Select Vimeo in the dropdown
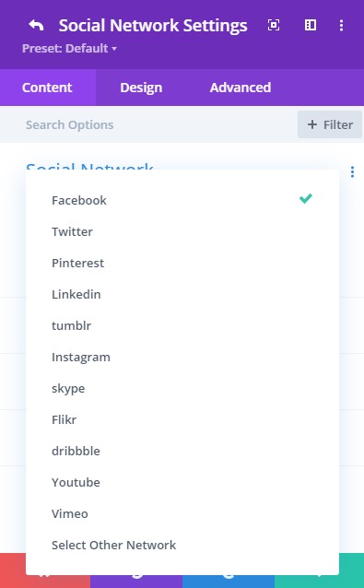The width and height of the screenshot is (364, 588). (x=182, y=513)
